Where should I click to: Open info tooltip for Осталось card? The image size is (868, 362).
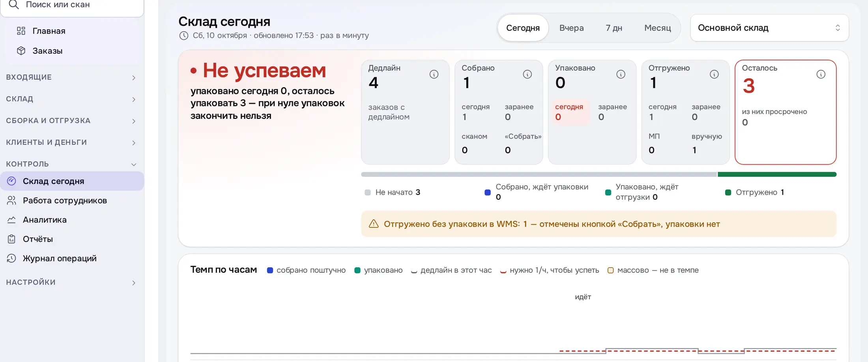821,74
